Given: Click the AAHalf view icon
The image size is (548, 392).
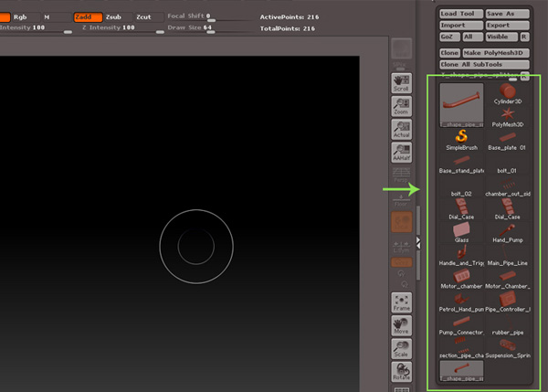Looking at the screenshot, I should pyautogui.click(x=400, y=152).
